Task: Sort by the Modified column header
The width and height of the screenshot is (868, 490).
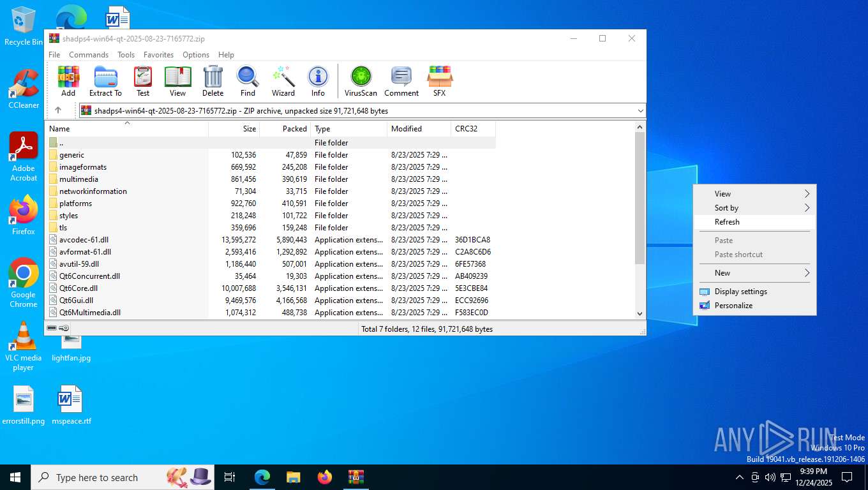Action: click(x=419, y=129)
